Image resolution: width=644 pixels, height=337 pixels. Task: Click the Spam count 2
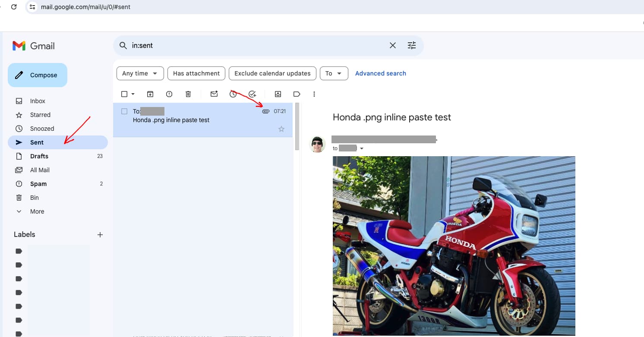click(101, 184)
